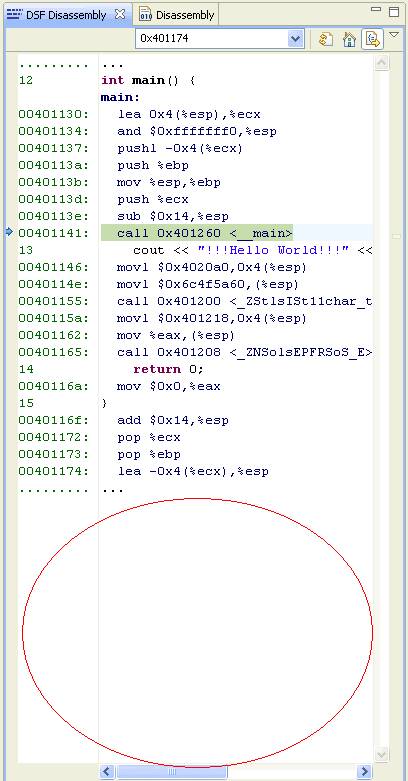Click the vertical scrollbar down arrow

click(x=382, y=754)
